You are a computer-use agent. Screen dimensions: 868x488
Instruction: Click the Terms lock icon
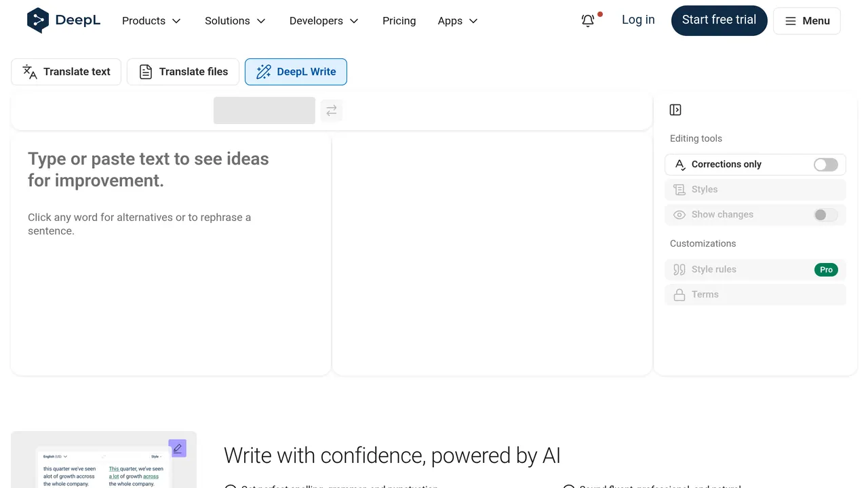click(679, 295)
